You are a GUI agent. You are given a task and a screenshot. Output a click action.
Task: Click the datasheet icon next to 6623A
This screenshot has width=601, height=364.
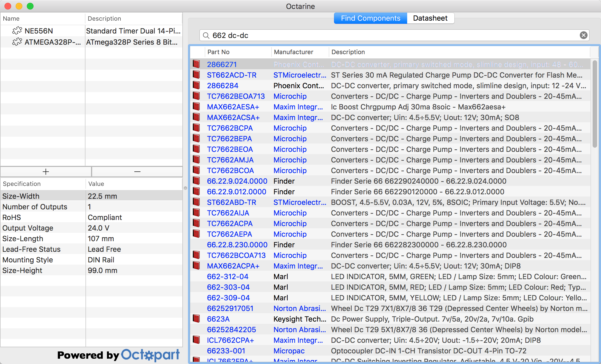click(x=196, y=319)
